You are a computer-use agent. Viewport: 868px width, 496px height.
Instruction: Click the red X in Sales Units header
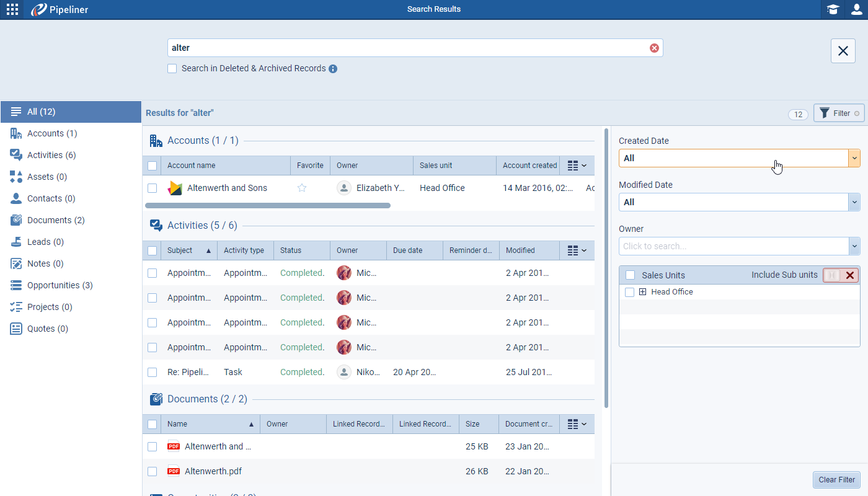click(x=850, y=275)
